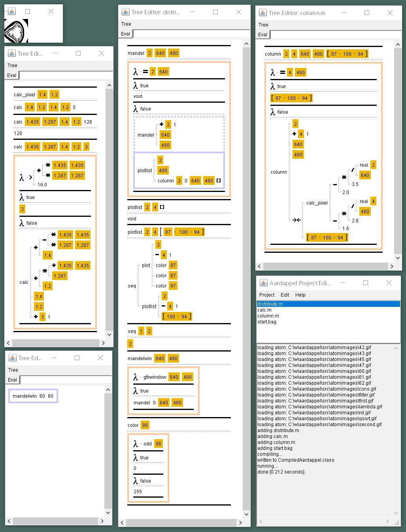This screenshot has width=406, height=532.
Task: Click the empty list icon after plotlist 2 4
Action: pos(162,207)
